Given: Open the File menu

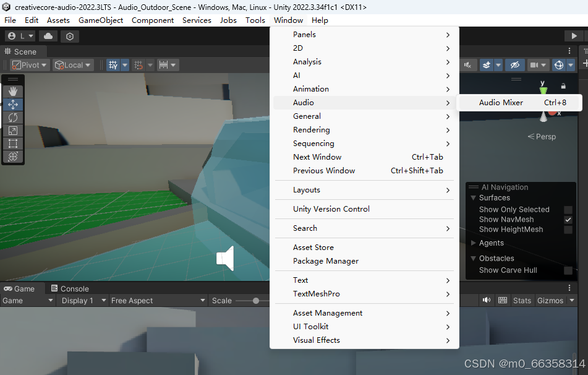Looking at the screenshot, I should pos(10,20).
